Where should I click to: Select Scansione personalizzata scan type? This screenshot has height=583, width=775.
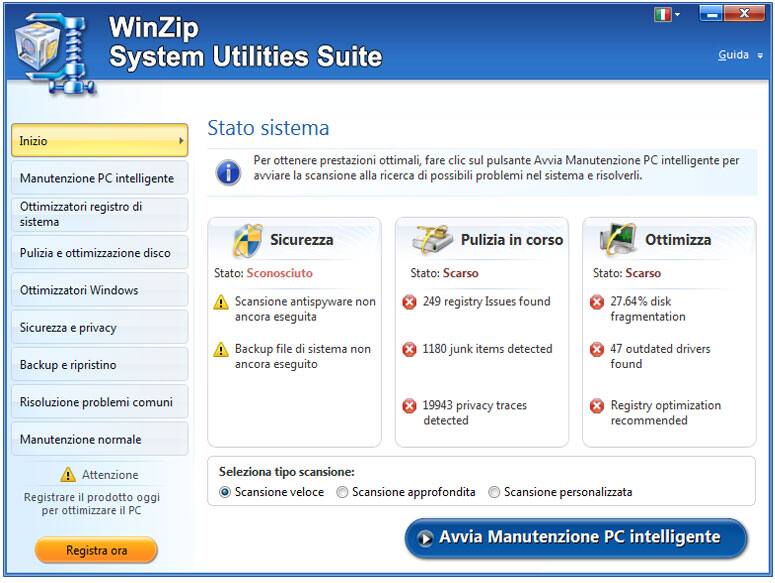pos(494,492)
